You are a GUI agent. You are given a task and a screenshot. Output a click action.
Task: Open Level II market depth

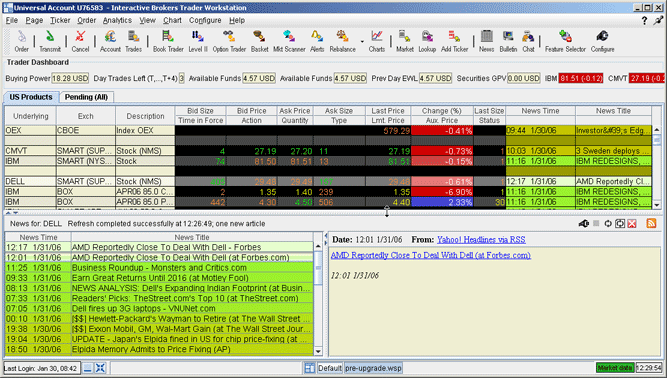point(197,41)
